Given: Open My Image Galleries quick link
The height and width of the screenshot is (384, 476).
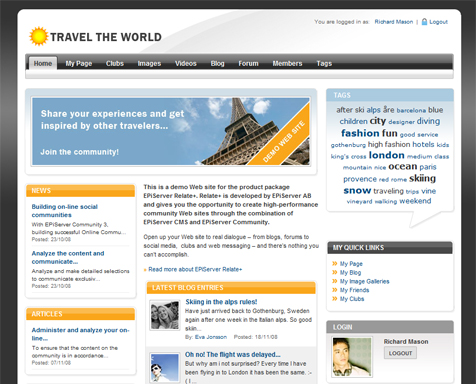Looking at the screenshot, I should (365, 281).
